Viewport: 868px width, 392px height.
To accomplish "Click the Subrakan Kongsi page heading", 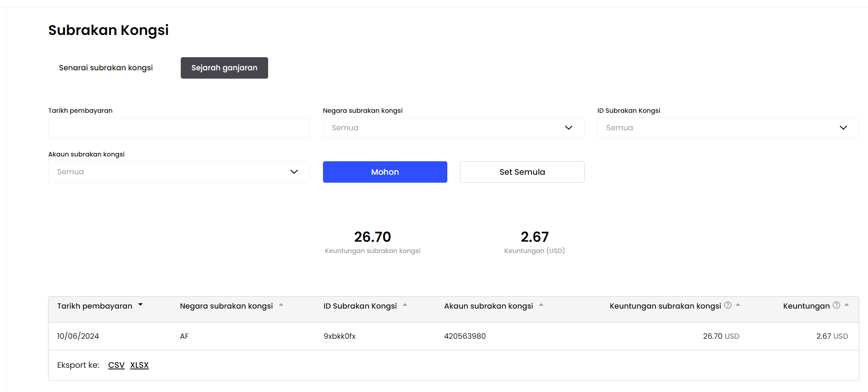I will click(108, 30).
